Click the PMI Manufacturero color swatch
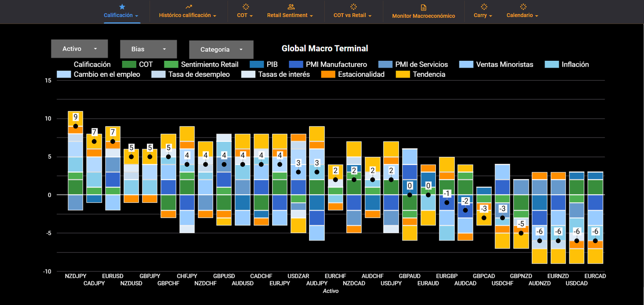The height and width of the screenshot is (305, 644). pos(296,64)
